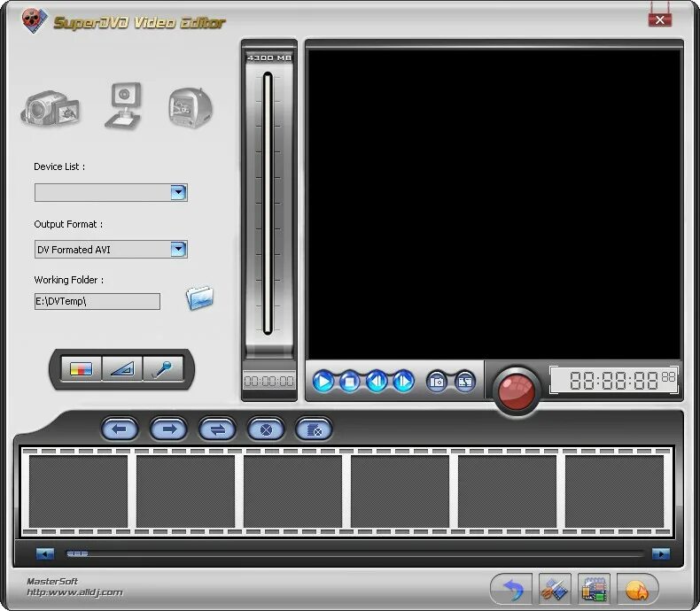This screenshot has width=700, height=611.
Task: Select the first filmstrip frame
Action: tap(79, 491)
